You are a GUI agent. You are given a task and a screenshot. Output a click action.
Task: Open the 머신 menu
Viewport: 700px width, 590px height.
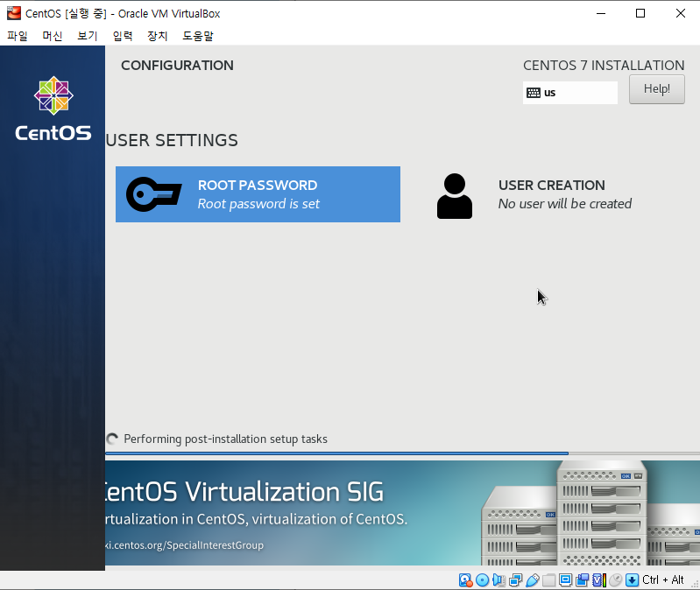[x=53, y=36]
